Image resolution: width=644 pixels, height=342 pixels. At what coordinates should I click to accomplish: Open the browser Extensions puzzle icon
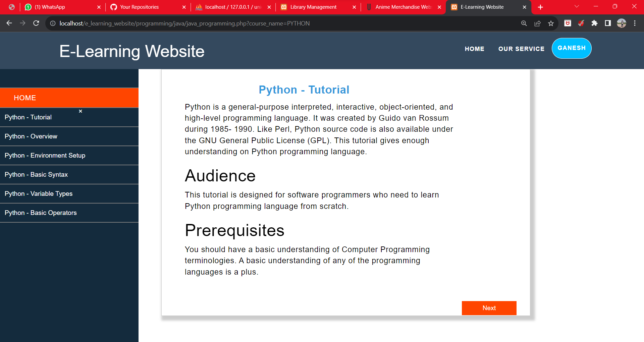[x=594, y=23]
